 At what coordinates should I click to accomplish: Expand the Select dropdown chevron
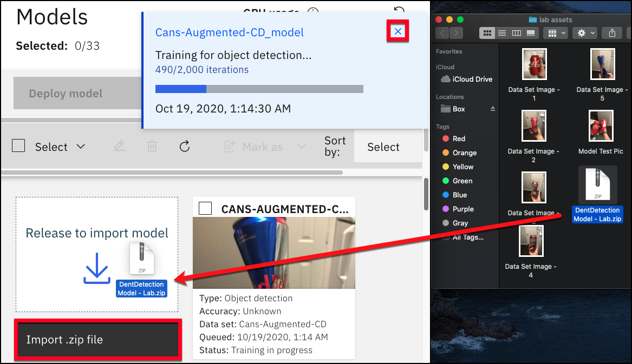pos(81,147)
